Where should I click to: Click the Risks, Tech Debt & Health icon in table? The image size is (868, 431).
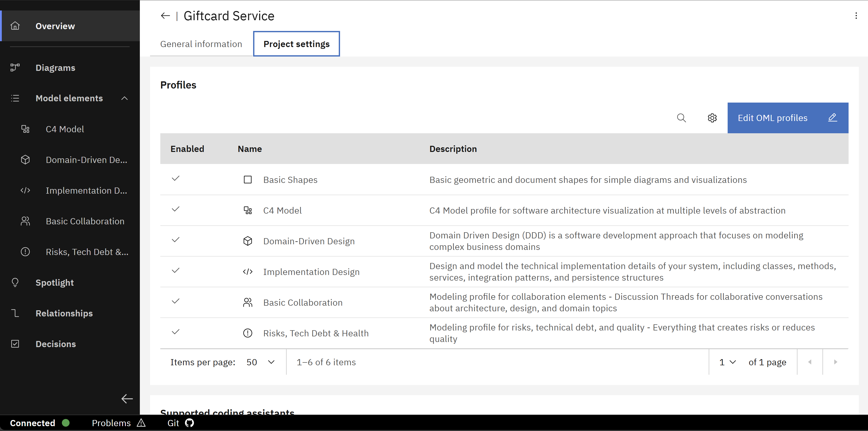(248, 333)
